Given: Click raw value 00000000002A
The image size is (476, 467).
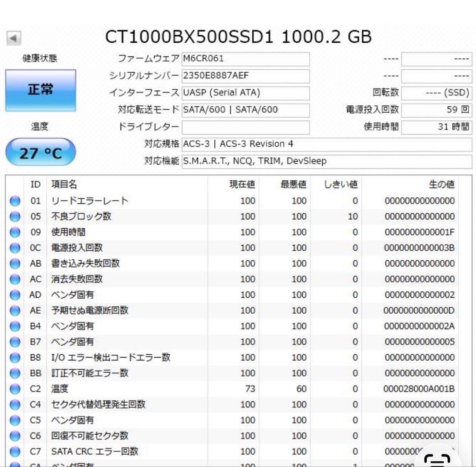Looking at the screenshot, I should (x=420, y=326).
